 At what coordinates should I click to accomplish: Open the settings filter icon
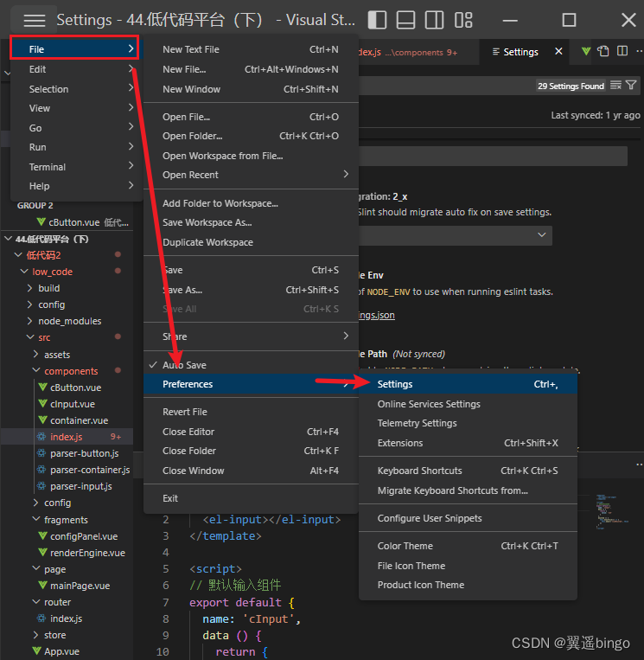pos(630,86)
